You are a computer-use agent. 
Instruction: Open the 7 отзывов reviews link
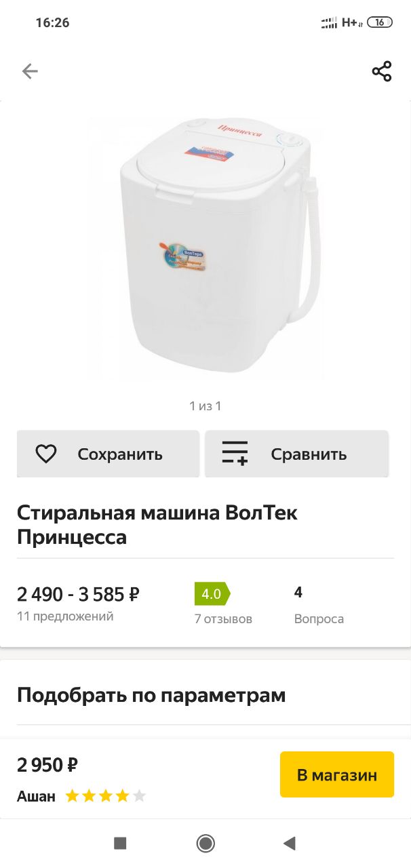coord(223,618)
